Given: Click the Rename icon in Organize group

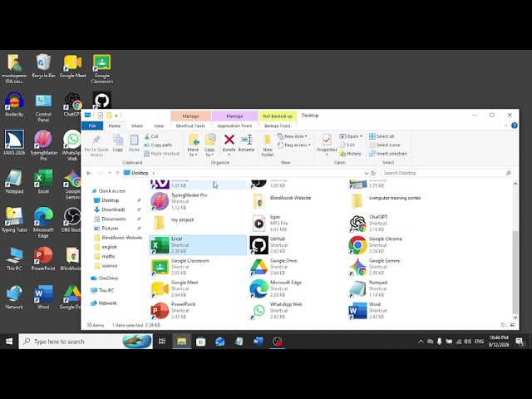Looking at the screenshot, I should coord(246,139).
